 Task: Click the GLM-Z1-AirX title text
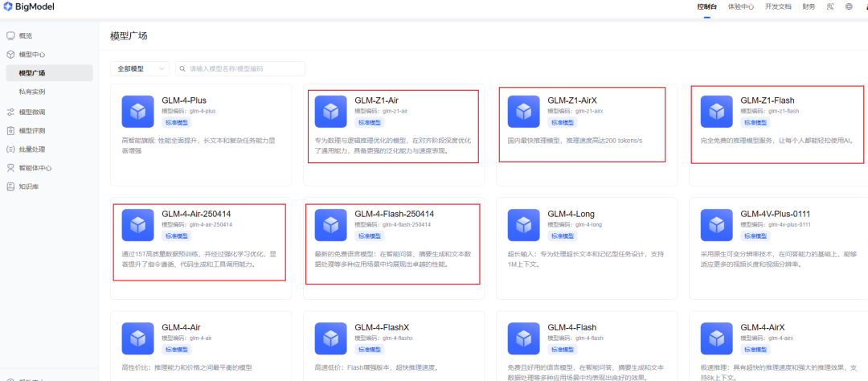572,100
